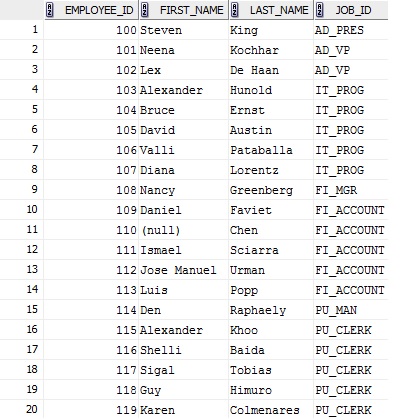
Task: Click sort icon in LAST_NAME column header
Action: pyautogui.click(x=235, y=10)
